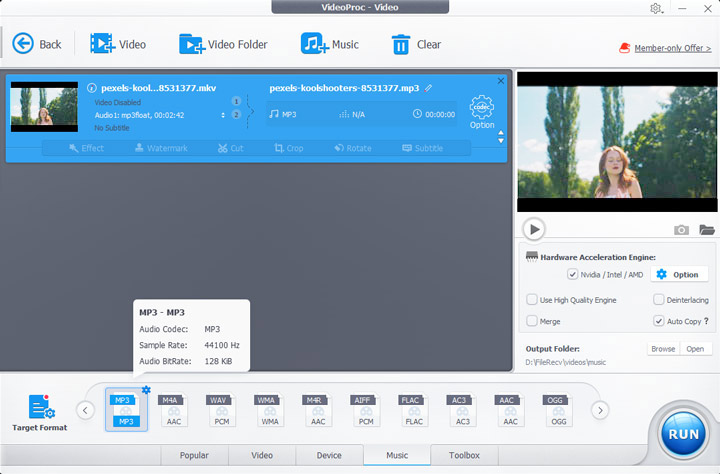Add a file with the Video button
Viewport: 720px width, 474px height.
coord(118,44)
